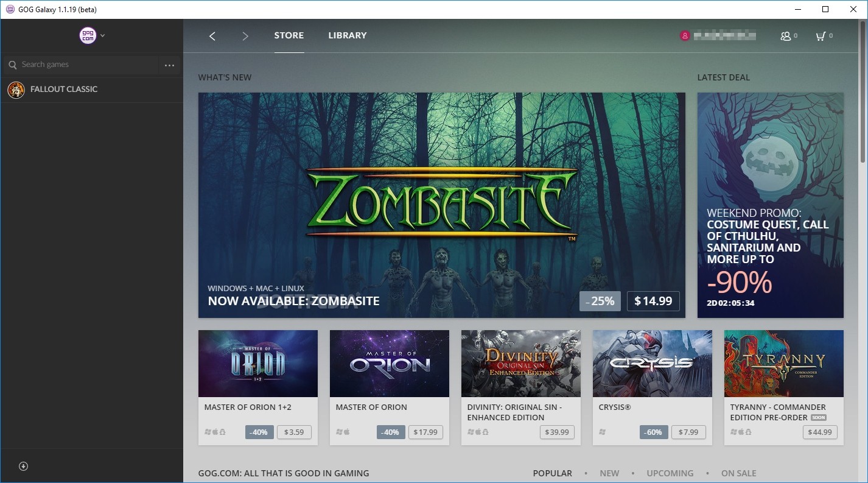This screenshot has height=483, width=868.
Task: Click the Fallout Classic game icon
Action: [16, 90]
